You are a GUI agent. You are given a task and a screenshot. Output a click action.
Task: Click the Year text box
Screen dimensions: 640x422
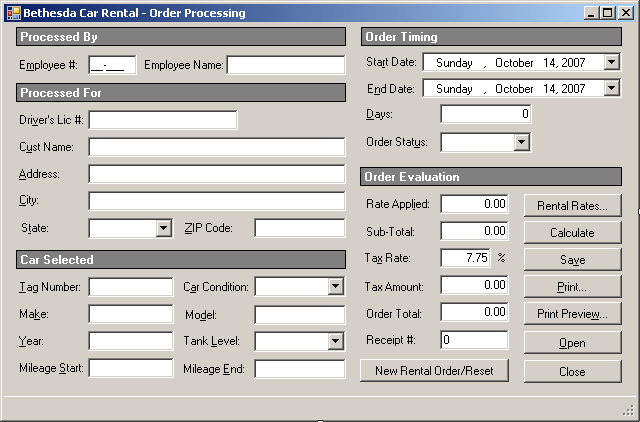[x=131, y=341]
